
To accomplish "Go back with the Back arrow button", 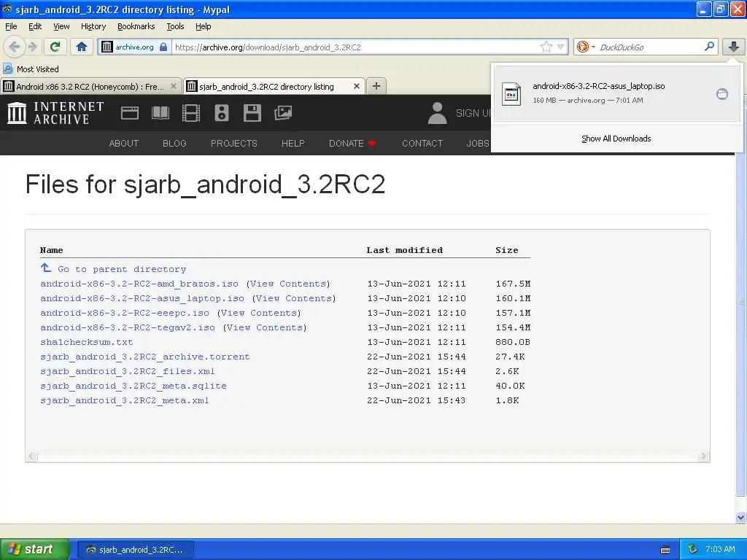I will 14,47.
